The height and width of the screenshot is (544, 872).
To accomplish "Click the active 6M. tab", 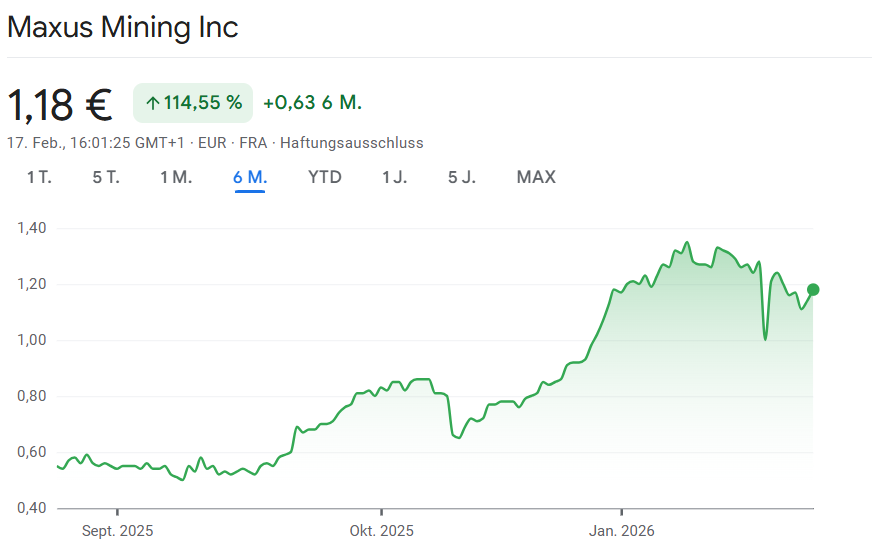I will click(250, 177).
